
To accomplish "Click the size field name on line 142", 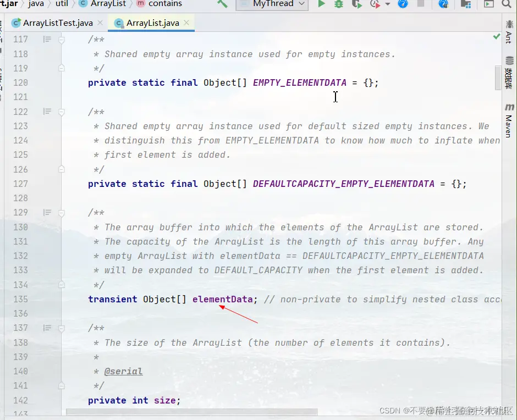I will [164, 401].
